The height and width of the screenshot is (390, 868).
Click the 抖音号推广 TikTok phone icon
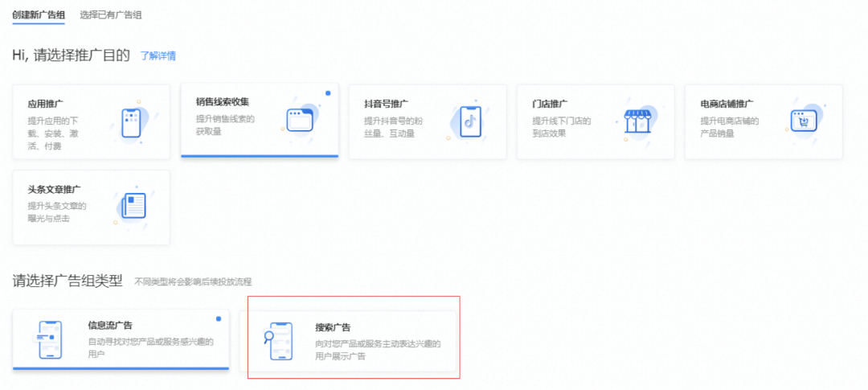point(469,121)
